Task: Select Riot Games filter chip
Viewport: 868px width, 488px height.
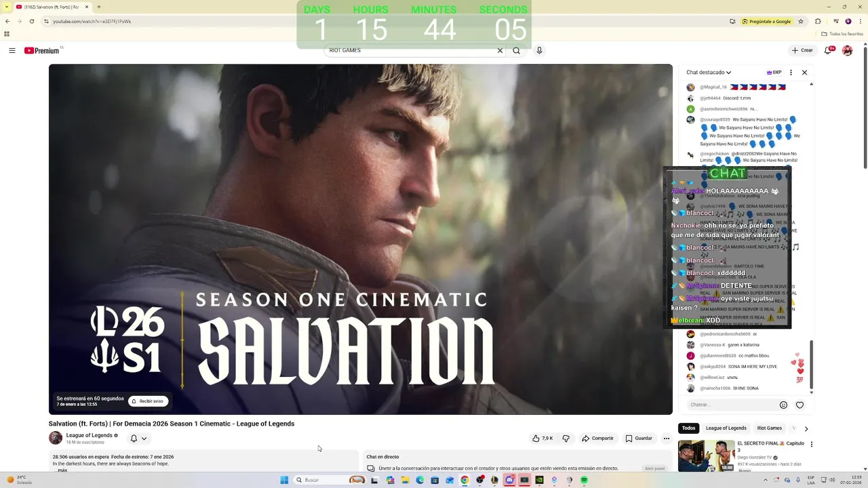Action: point(770,428)
